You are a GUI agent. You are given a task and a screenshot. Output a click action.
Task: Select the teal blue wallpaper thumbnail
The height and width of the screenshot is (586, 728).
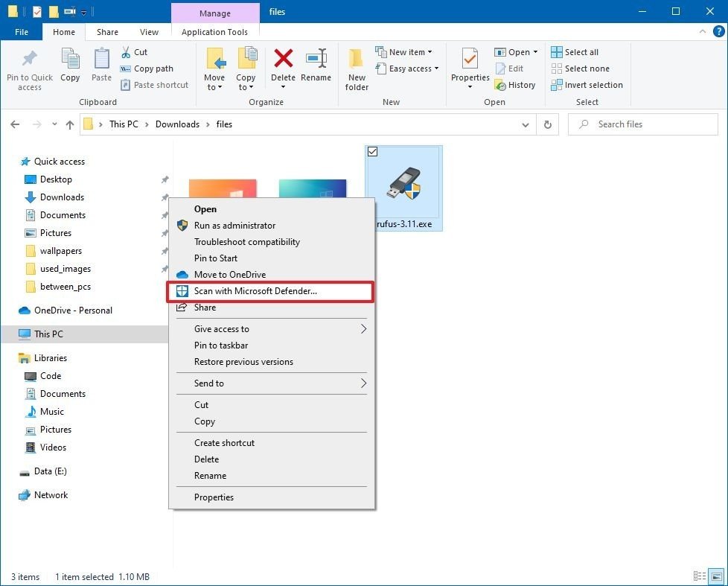pos(313,188)
